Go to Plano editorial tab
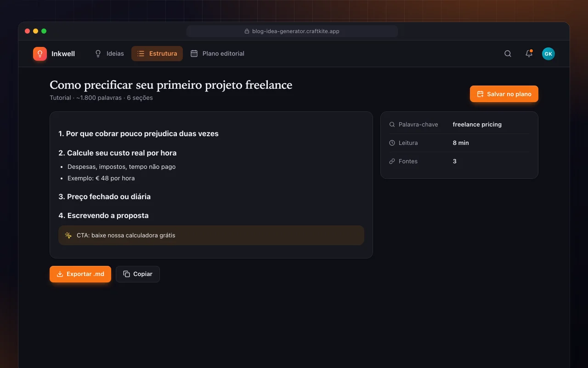The width and height of the screenshot is (588, 368). pyautogui.click(x=217, y=54)
